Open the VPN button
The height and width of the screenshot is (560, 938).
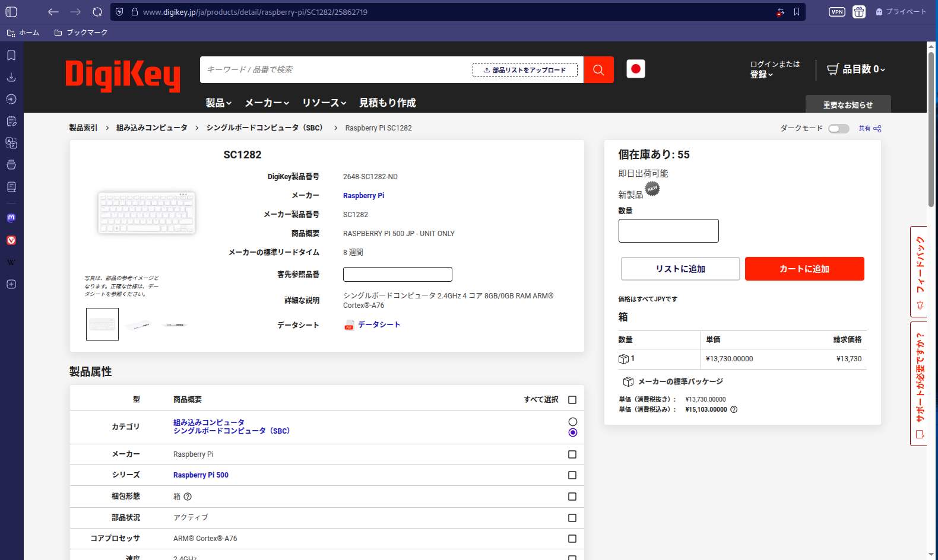click(837, 12)
